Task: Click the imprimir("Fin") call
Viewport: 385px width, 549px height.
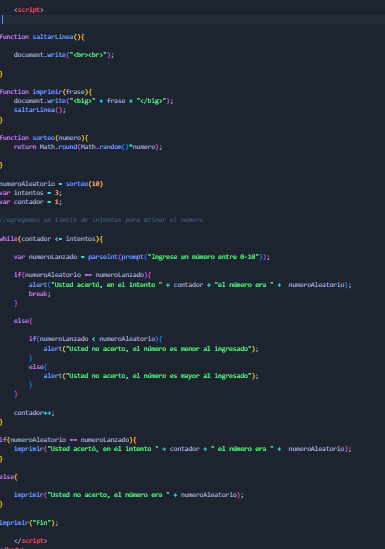Action: pos(29,523)
